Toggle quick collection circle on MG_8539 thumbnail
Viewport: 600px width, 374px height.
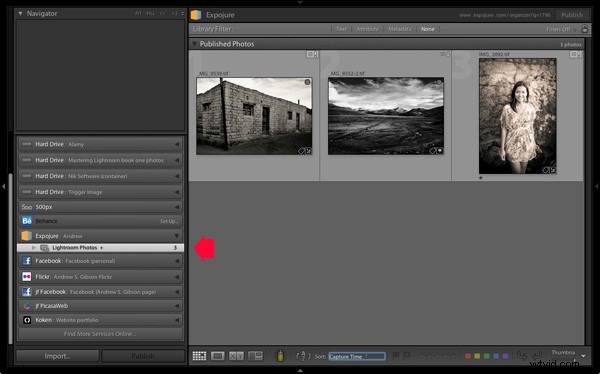(307, 82)
